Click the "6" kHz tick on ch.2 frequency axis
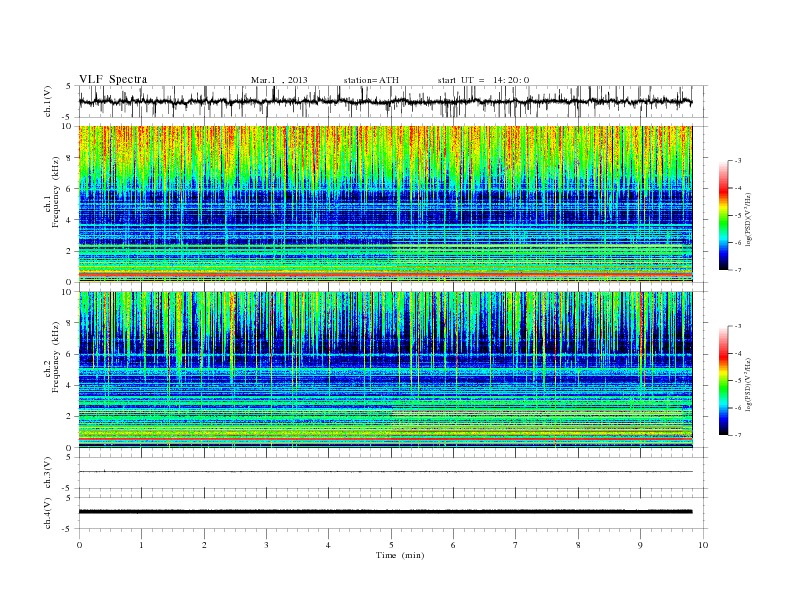 point(69,354)
